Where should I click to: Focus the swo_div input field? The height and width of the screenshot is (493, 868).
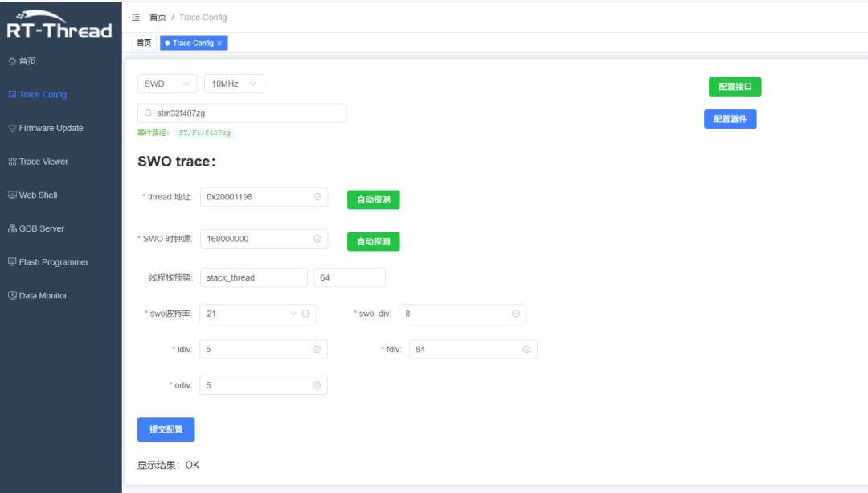[x=462, y=314]
